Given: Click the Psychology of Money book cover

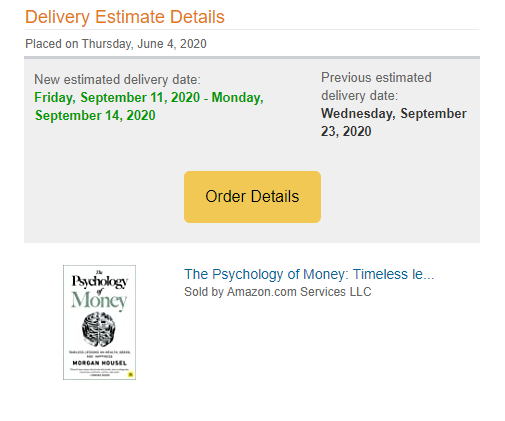Looking at the screenshot, I should point(99,322).
